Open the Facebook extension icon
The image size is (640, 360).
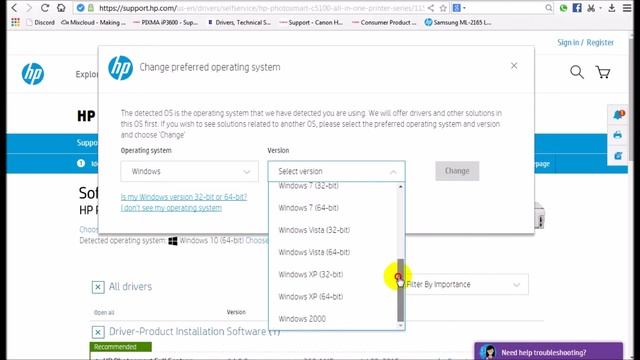pos(577,8)
